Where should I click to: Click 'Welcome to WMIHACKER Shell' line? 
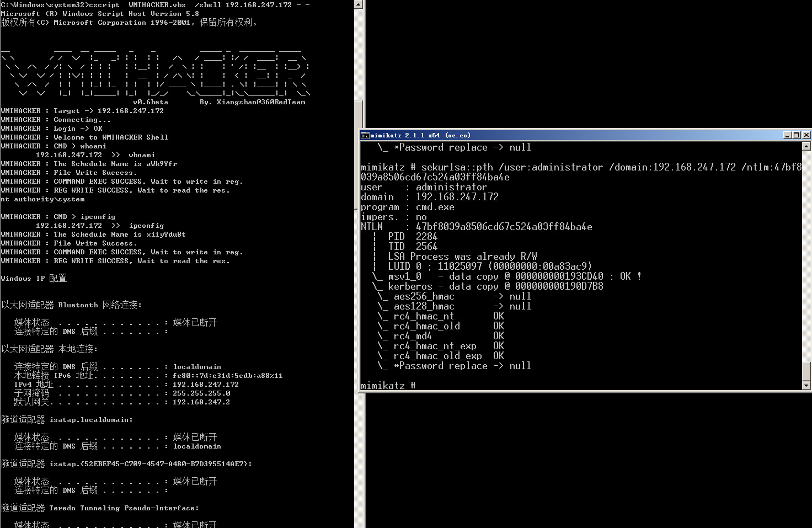tap(85, 137)
